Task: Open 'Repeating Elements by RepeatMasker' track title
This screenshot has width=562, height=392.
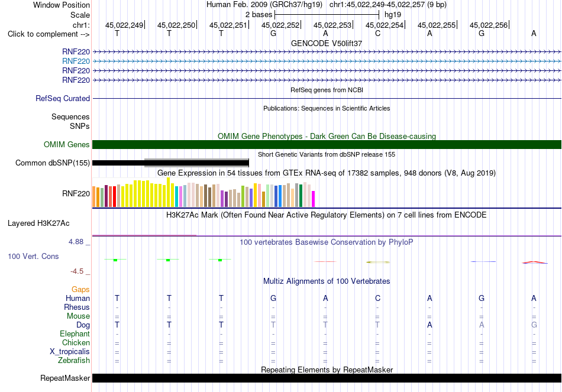Action: coord(327,370)
